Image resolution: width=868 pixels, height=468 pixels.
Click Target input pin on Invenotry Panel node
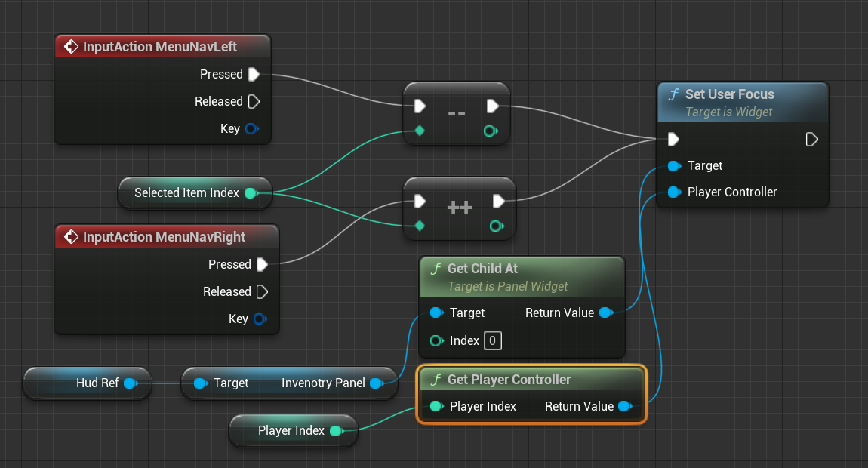point(201,383)
